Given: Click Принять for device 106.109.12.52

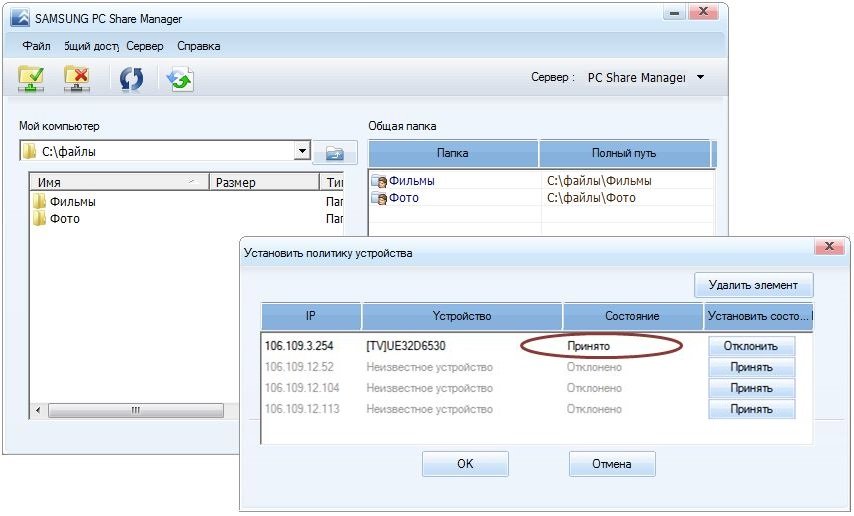Looking at the screenshot, I should [x=751, y=367].
